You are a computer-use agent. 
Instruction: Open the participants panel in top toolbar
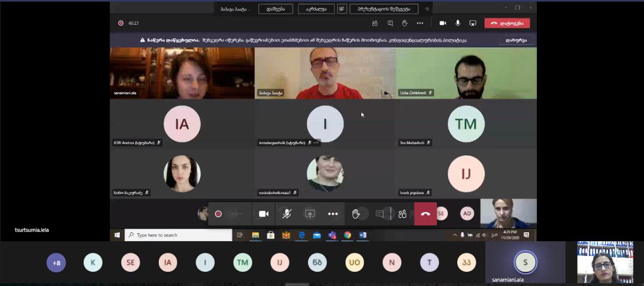coord(375,23)
